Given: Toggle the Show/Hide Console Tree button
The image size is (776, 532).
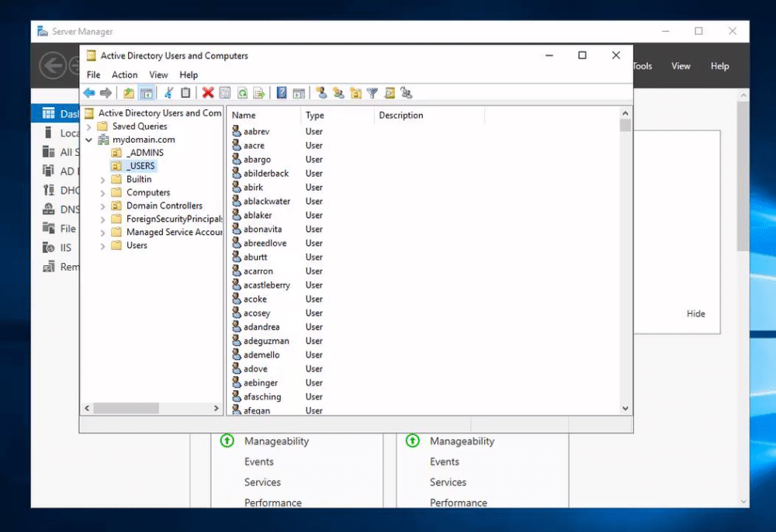Looking at the screenshot, I should coord(146,93).
